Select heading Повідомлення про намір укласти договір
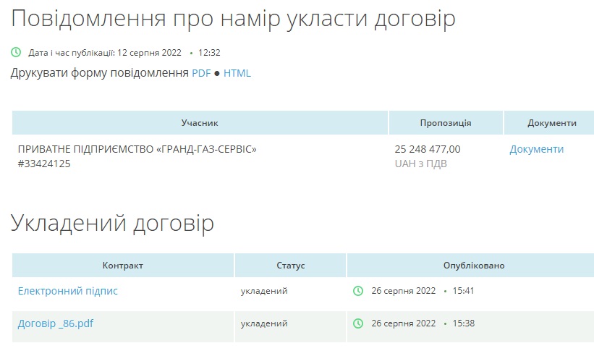 [x=234, y=19]
